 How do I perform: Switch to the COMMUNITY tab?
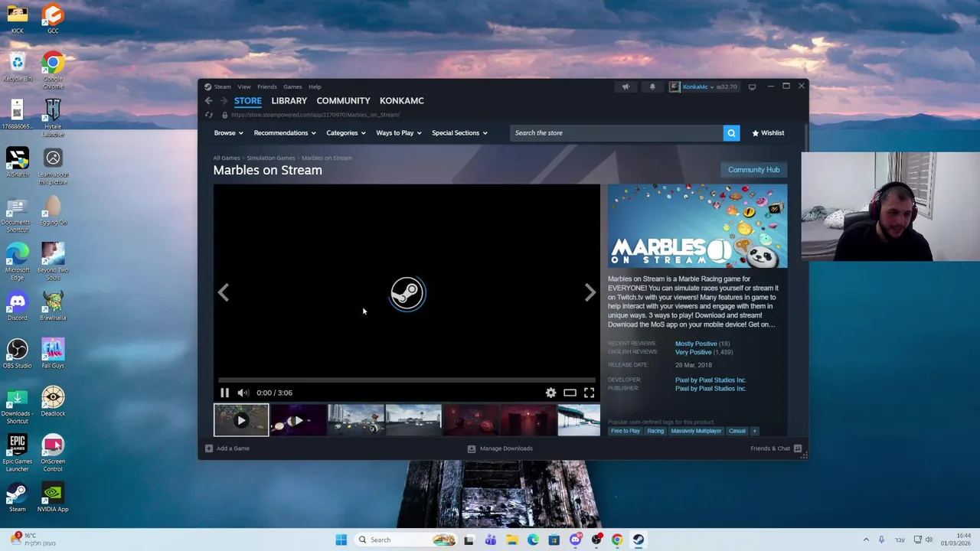[x=343, y=101]
